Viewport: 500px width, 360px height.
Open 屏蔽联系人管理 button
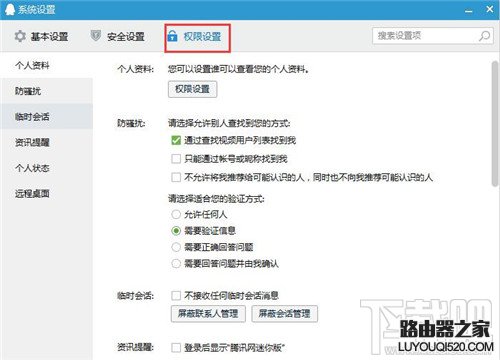[x=208, y=313]
